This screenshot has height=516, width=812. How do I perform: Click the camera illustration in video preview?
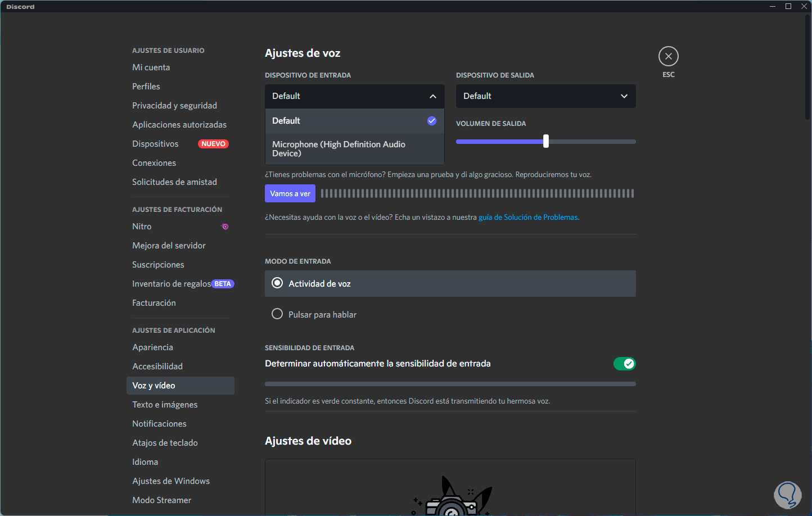point(451,497)
